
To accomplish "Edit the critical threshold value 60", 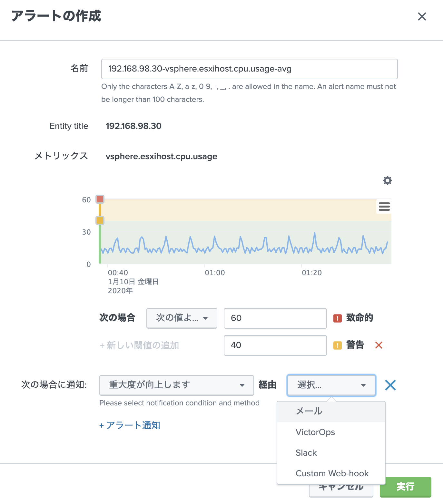I will pos(275,318).
